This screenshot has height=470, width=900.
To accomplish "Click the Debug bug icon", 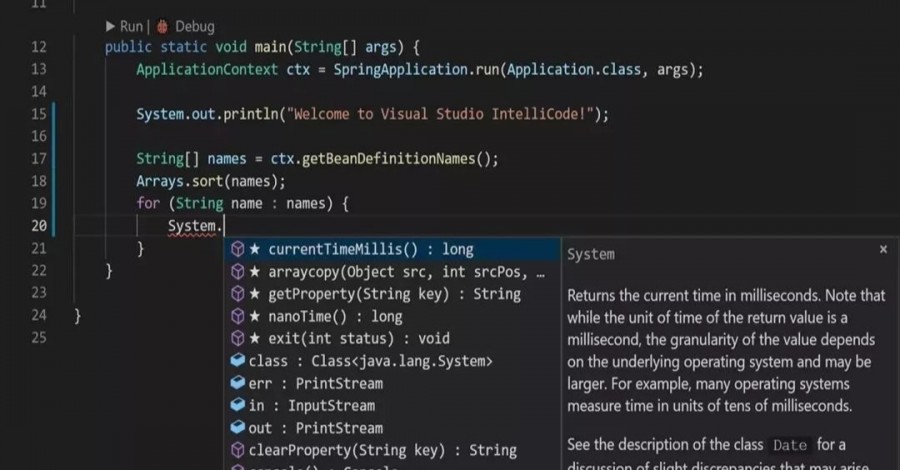I will (162, 26).
